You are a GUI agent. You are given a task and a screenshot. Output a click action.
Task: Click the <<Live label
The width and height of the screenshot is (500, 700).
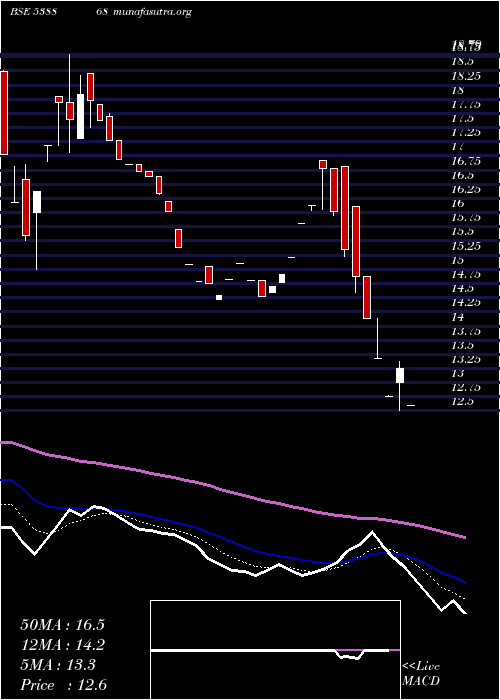(421, 667)
